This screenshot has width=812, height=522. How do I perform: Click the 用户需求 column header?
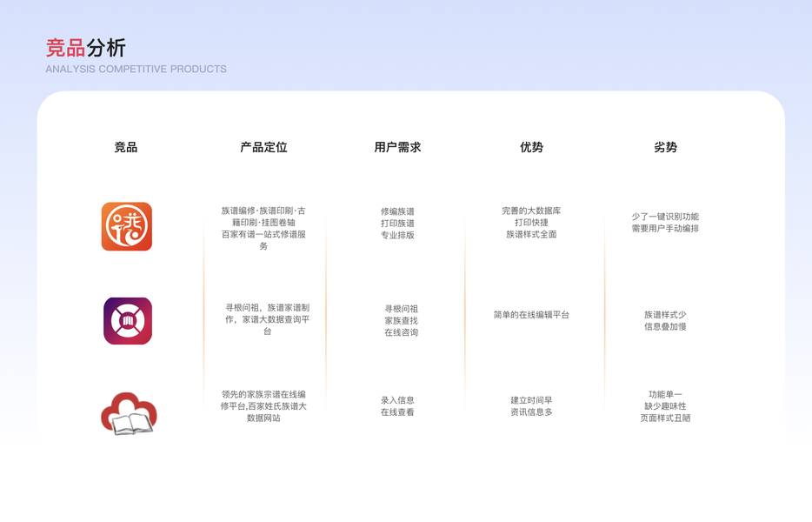[x=397, y=147]
